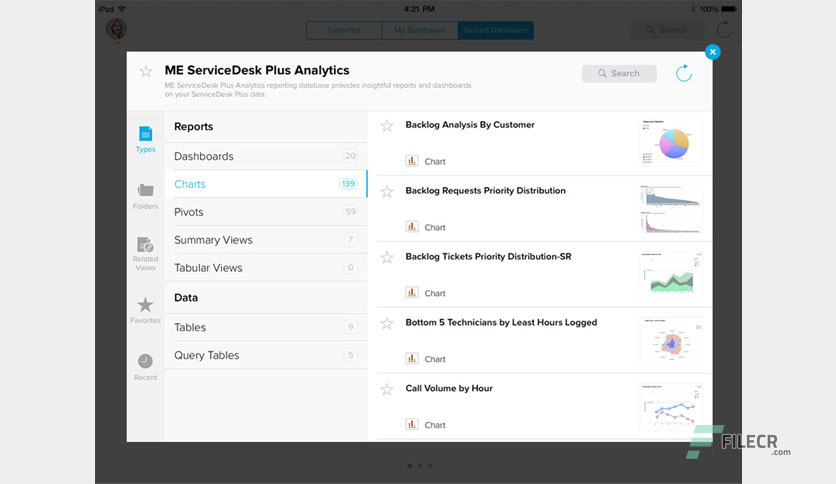
Task: Open Call Volume by Hour title
Action: tap(449, 389)
